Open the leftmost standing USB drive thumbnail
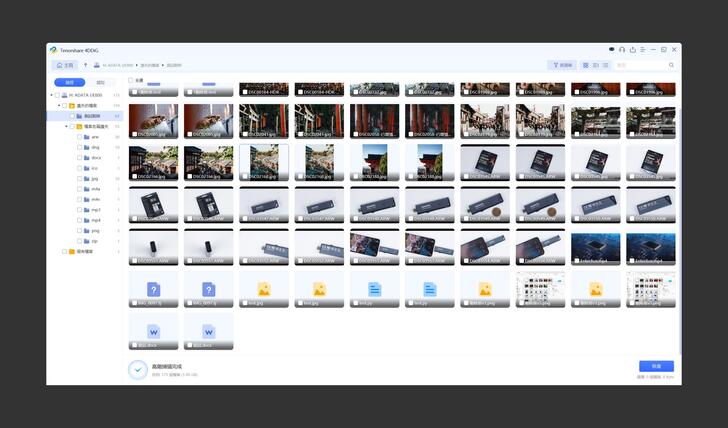This screenshot has width=728, height=428. (x=153, y=247)
